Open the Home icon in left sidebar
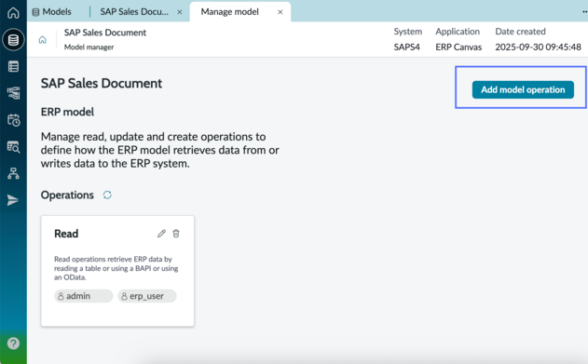The height and width of the screenshot is (364, 588). [13, 12]
